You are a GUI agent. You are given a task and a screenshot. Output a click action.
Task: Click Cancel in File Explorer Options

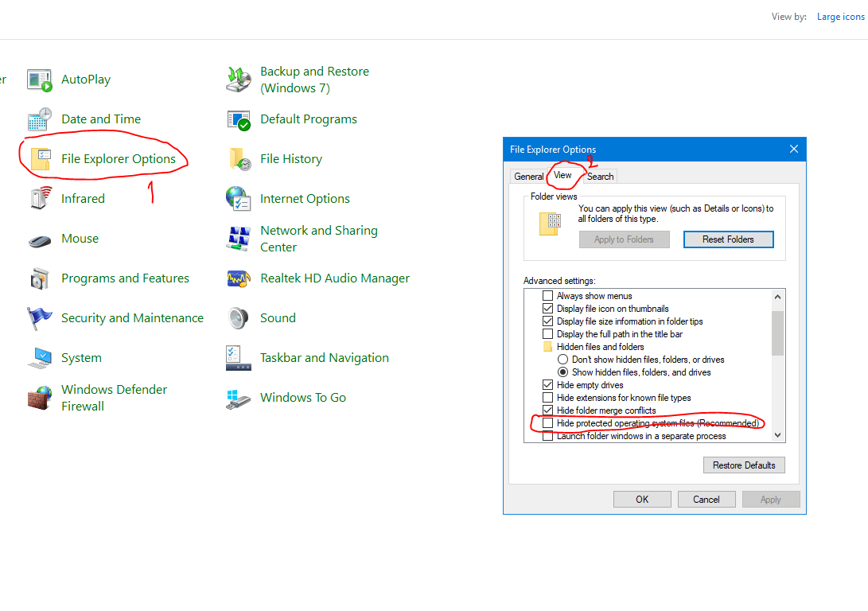706,499
